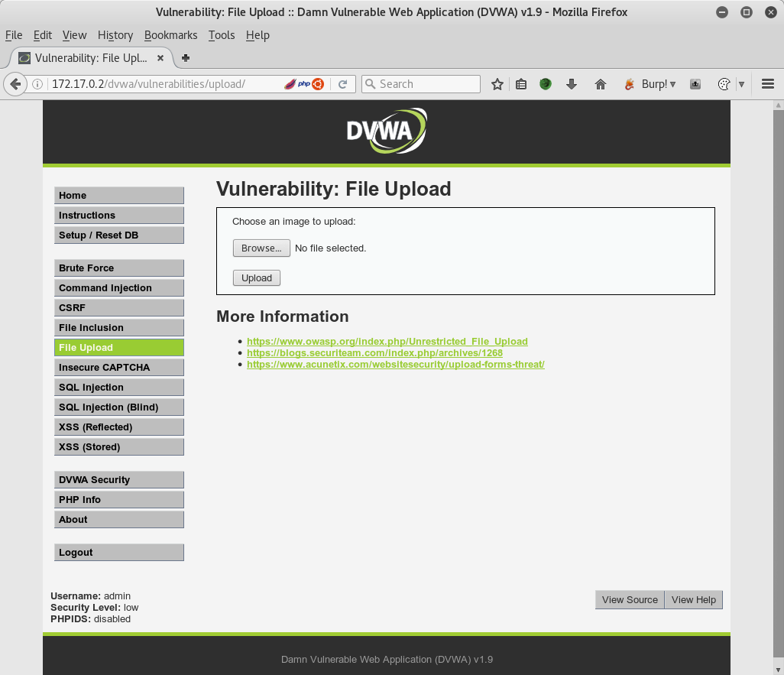Open the acunetix upload-forms-threat link

click(x=396, y=365)
